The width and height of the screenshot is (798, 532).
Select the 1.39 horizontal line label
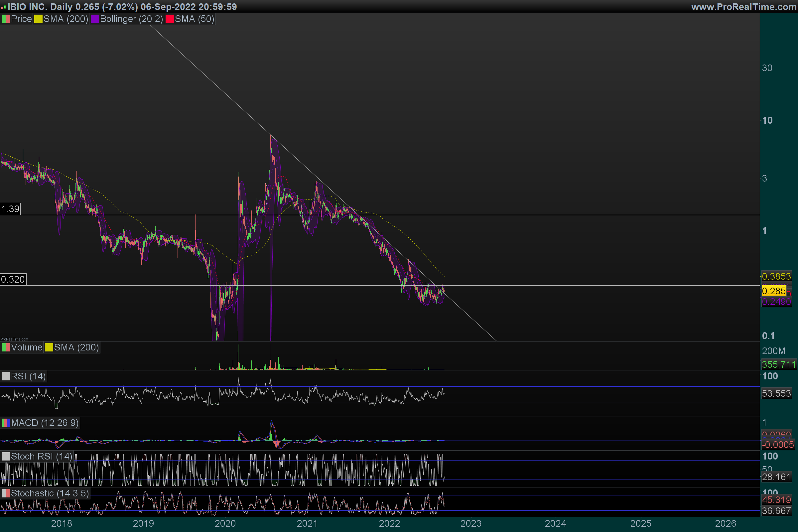point(10,209)
